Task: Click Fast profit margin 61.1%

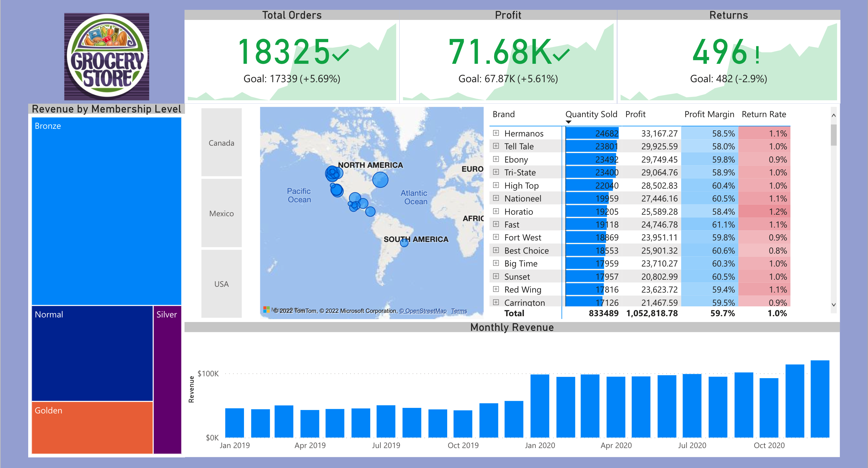Action: coord(723,224)
